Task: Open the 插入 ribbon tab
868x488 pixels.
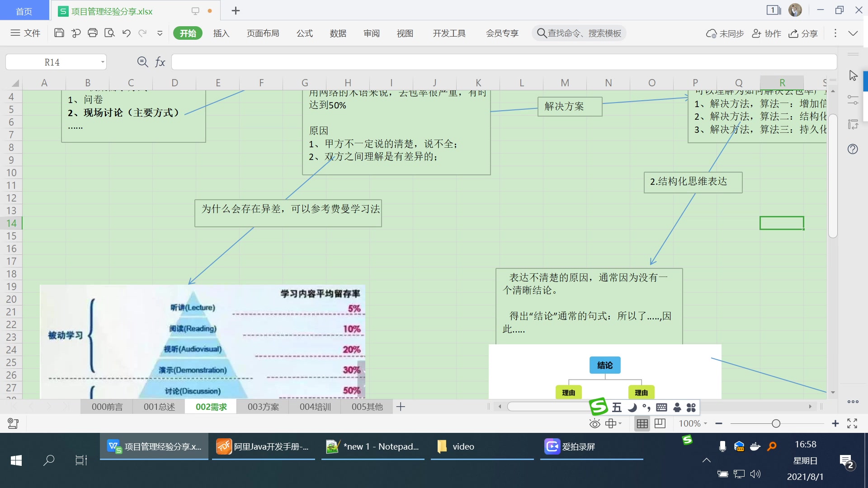Action: pos(222,33)
